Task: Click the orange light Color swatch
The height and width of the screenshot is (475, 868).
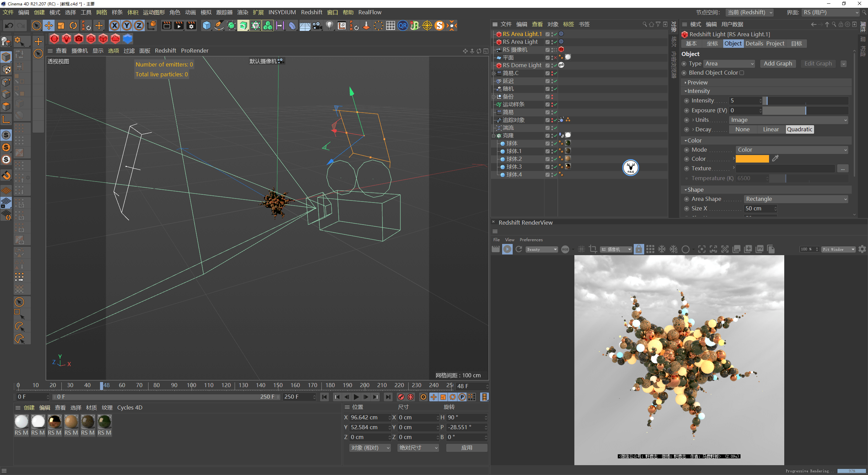Action: [752, 158]
